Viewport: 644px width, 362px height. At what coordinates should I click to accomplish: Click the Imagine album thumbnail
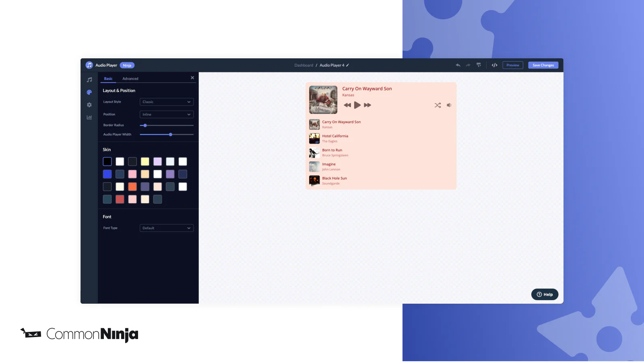(x=314, y=167)
